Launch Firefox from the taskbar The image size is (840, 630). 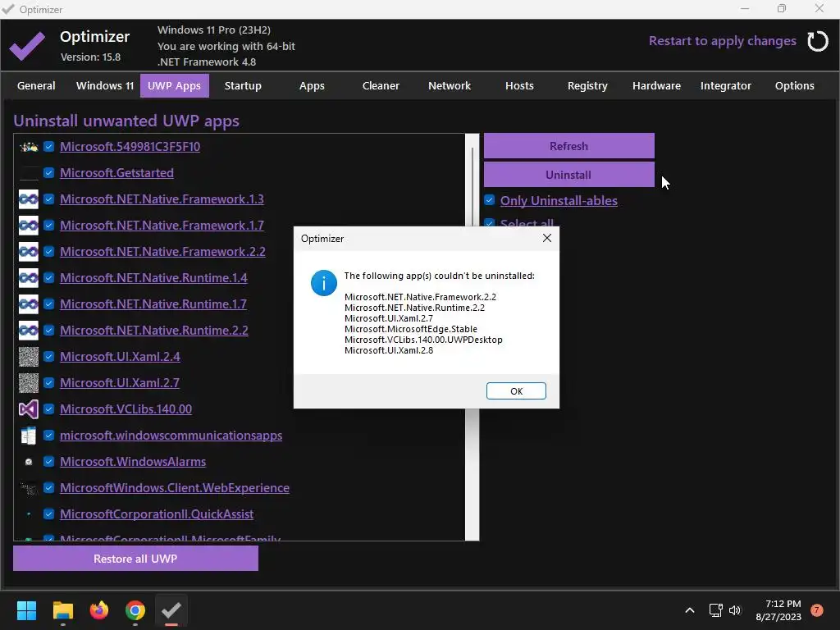[99, 610]
